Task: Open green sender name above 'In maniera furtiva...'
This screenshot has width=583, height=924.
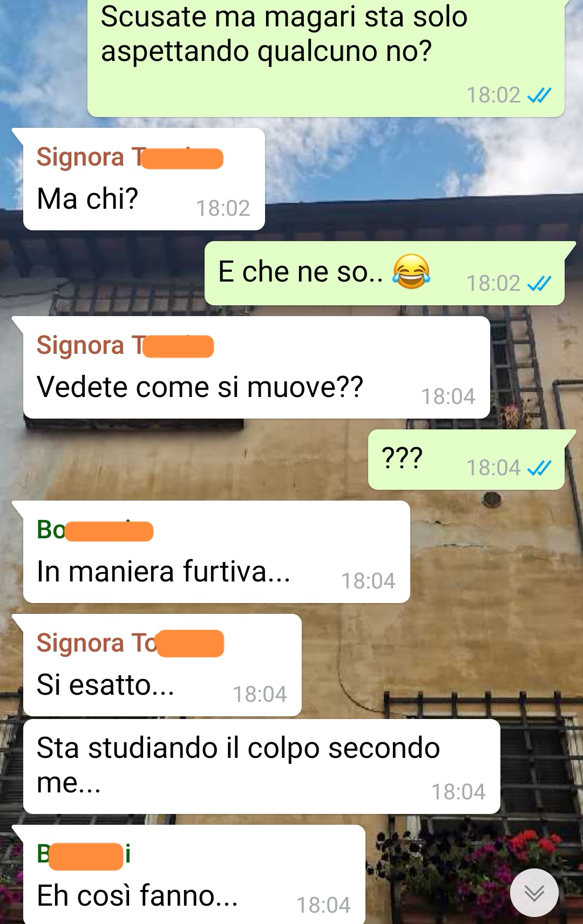Action: click(95, 530)
